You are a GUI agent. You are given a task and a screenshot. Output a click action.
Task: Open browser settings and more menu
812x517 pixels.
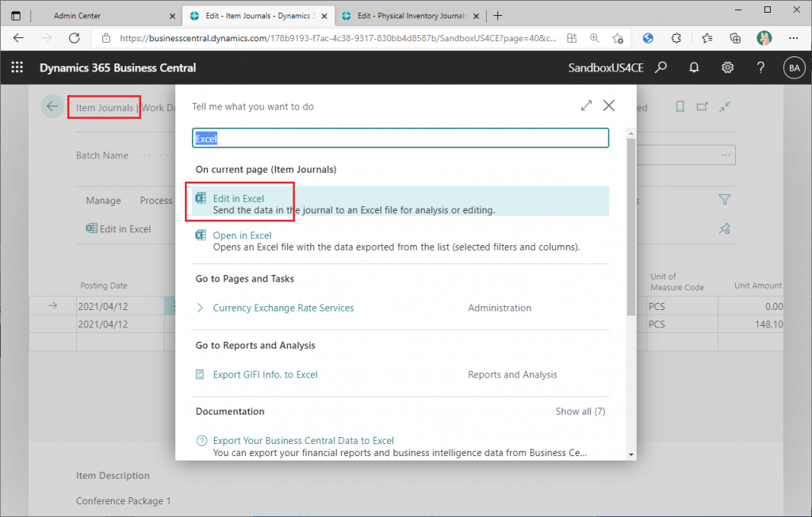(x=793, y=38)
